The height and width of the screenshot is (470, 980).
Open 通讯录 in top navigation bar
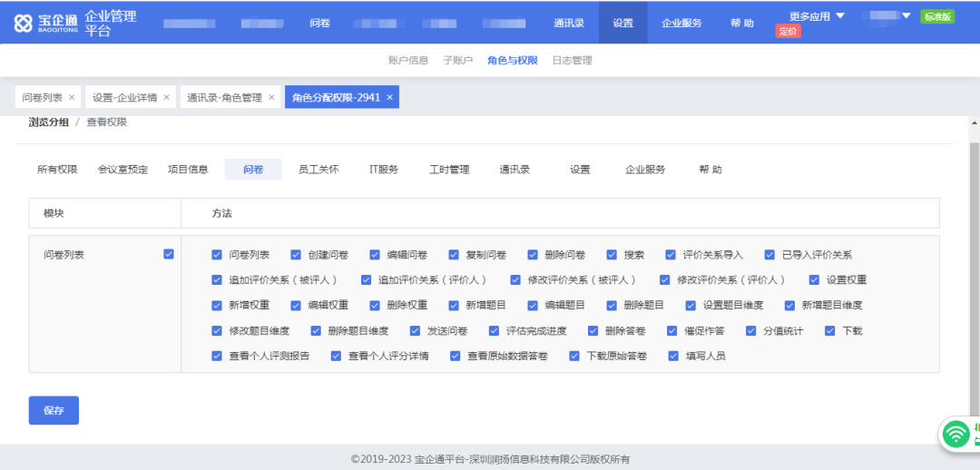[569, 23]
